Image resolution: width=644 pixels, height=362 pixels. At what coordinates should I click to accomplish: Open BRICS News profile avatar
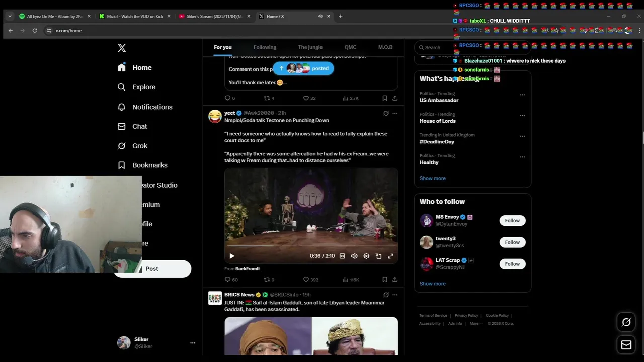[215, 298]
